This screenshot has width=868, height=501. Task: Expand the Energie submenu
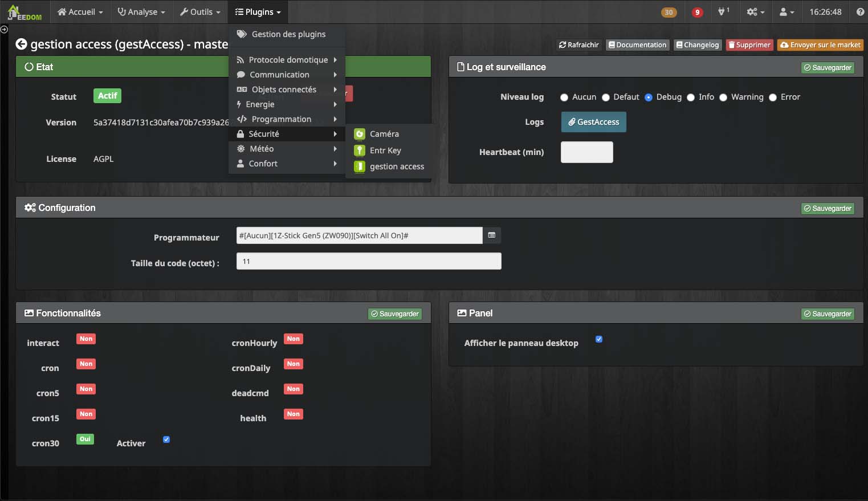coord(287,104)
